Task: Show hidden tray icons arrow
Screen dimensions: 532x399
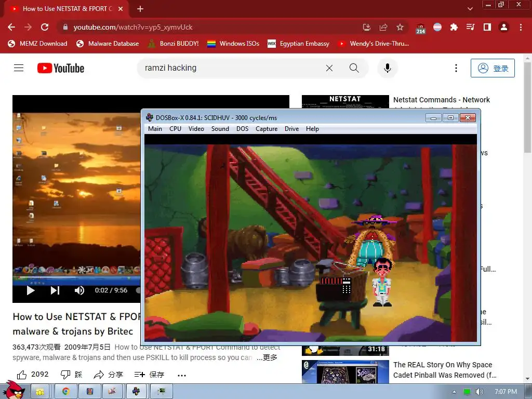Action: (x=454, y=392)
